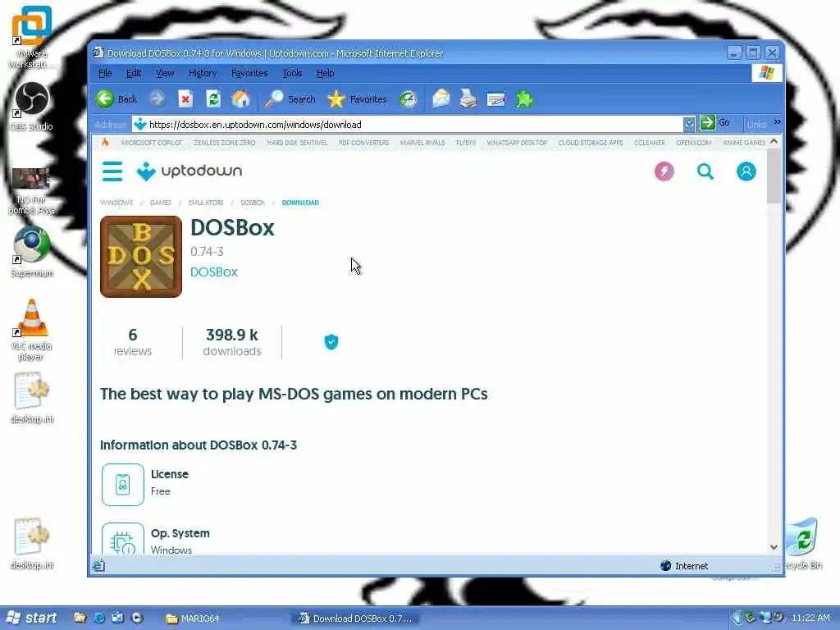Image resolution: width=840 pixels, height=630 pixels.
Task: Click the Edit page toolbar icon
Action: coord(496,99)
